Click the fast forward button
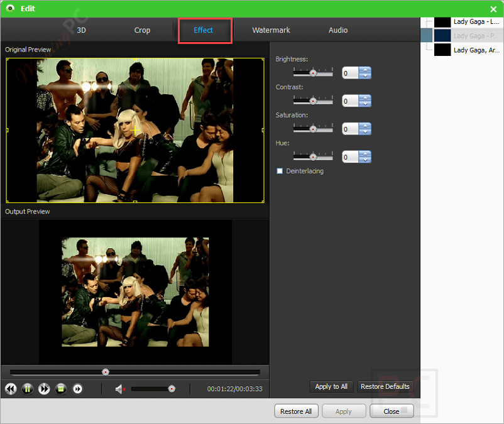 click(x=44, y=389)
